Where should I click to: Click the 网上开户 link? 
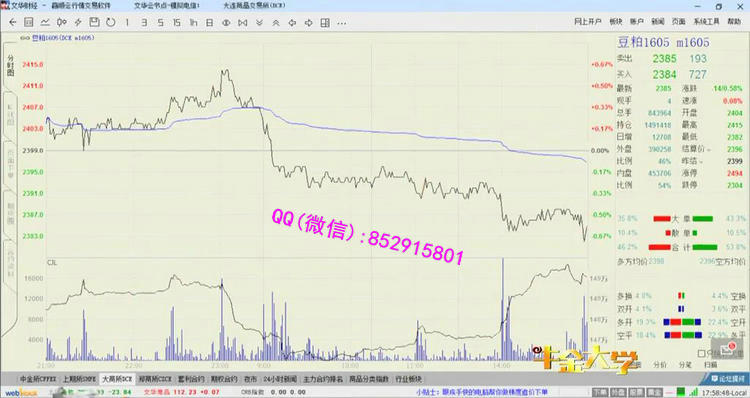click(x=587, y=22)
